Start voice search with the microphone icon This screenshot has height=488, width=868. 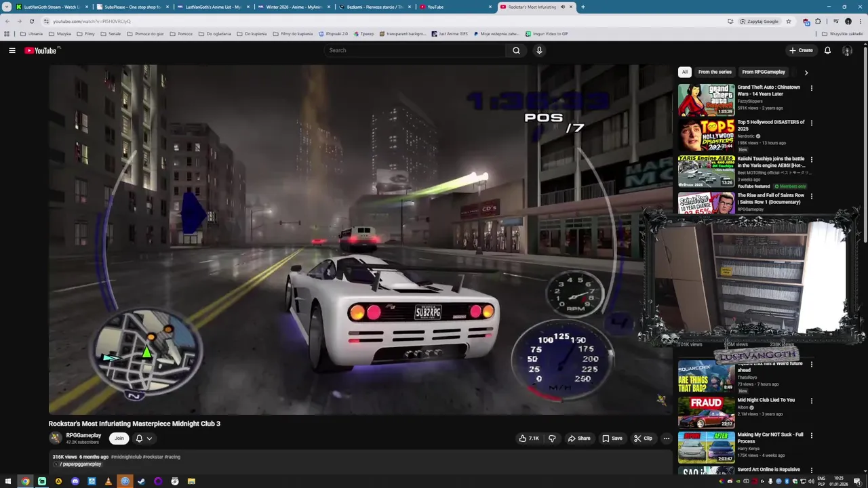coord(539,50)
